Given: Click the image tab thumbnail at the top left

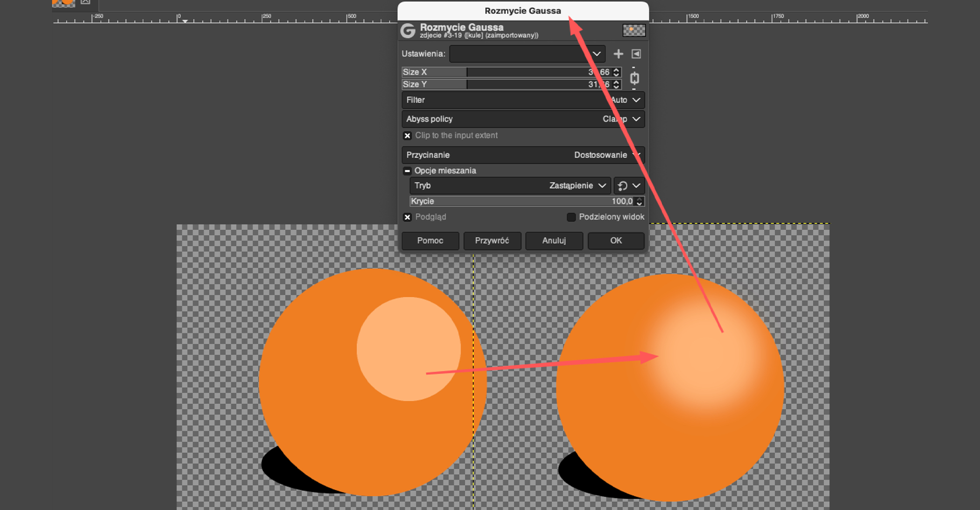Looking at the screenshot, I should (63, 3).
